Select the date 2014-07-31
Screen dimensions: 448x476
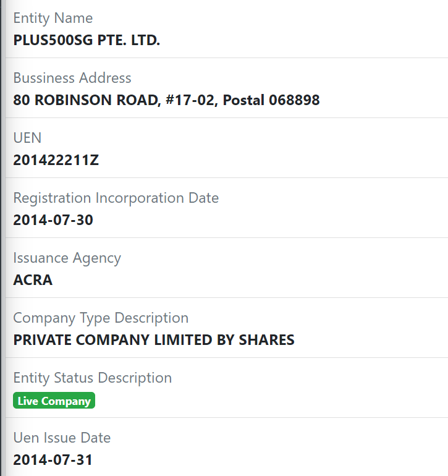[53, 460]
